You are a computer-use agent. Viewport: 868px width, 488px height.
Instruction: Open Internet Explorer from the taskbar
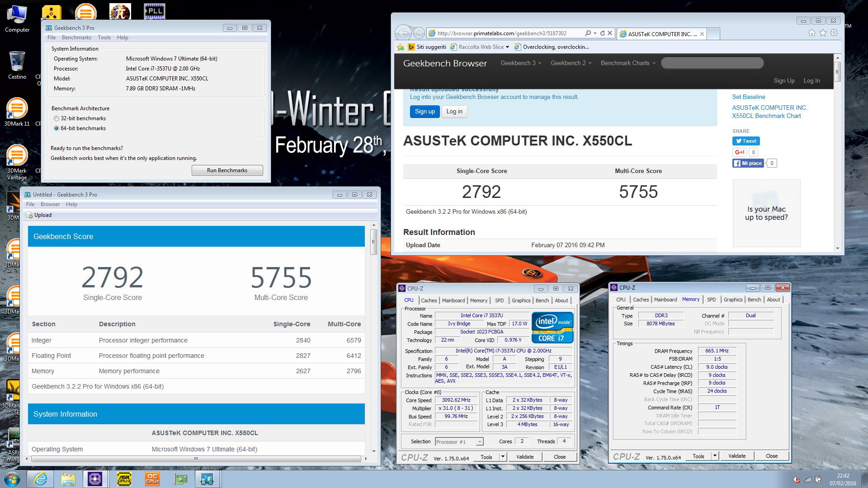pos(41,479)
